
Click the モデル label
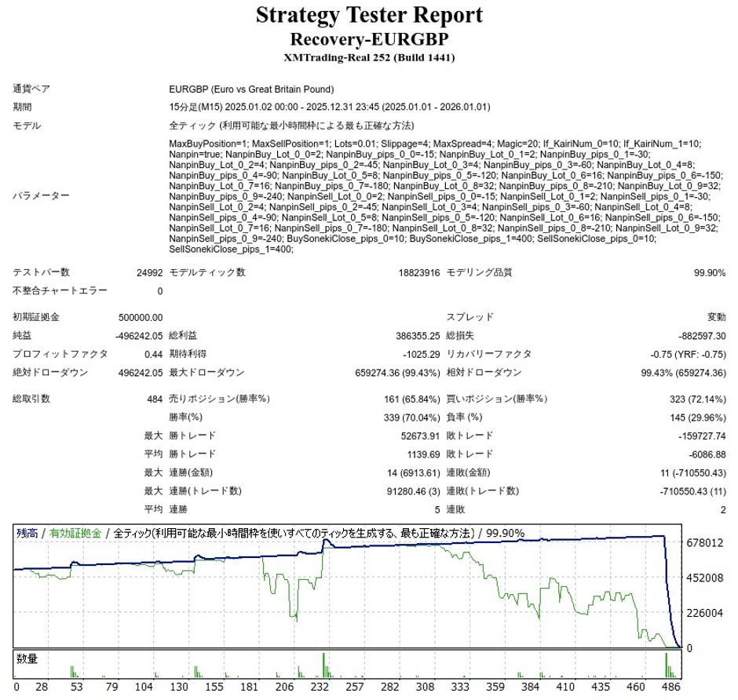[x=27, y=126]
